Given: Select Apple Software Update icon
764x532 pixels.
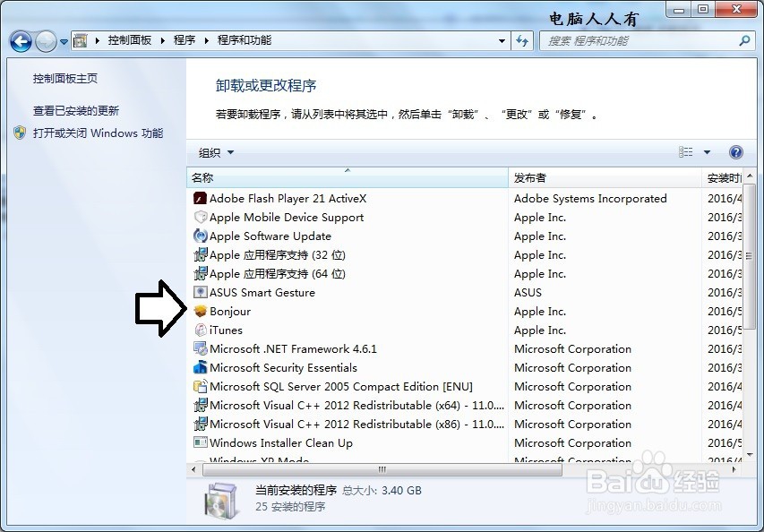Looking at the screenshot, I should 201,236.
